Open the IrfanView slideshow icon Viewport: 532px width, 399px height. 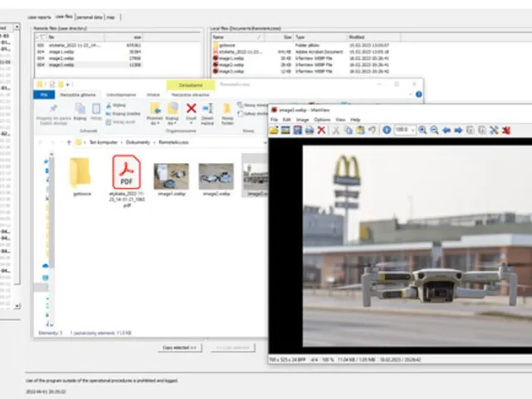(x=286, y=131)
